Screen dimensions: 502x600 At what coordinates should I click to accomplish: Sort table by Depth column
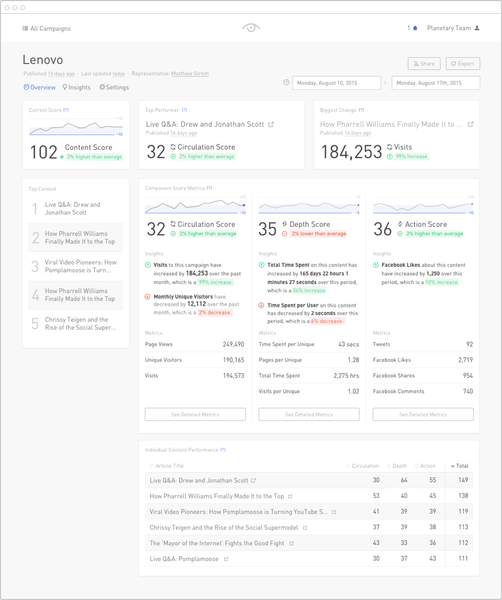pyautogui.click(x=397, y=466)
